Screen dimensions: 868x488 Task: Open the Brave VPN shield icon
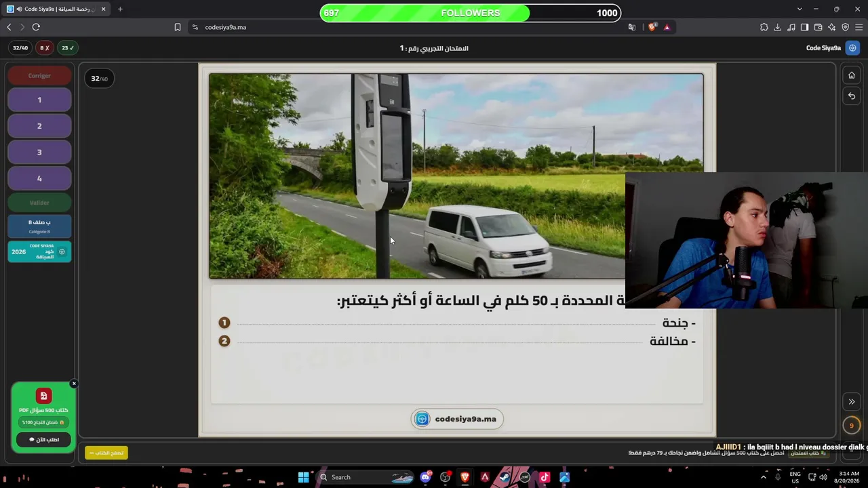coord(846,27)
